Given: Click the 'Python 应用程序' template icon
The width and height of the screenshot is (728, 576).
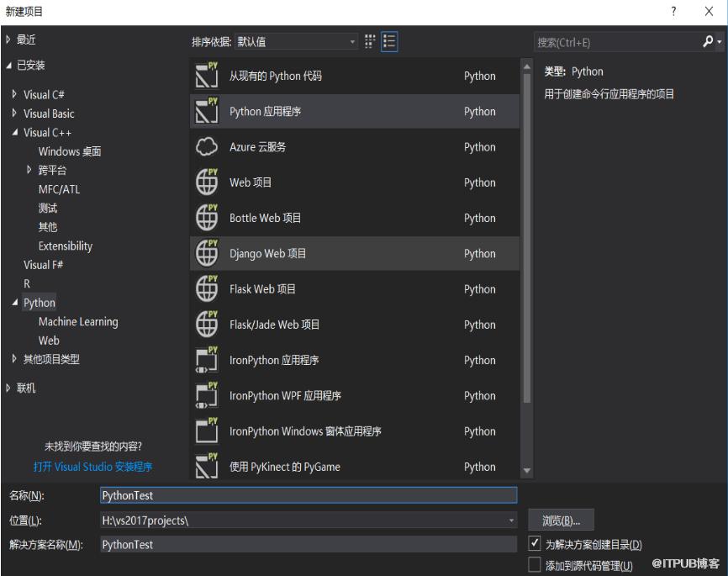Looking at the screenshot, I should point(207,111).
